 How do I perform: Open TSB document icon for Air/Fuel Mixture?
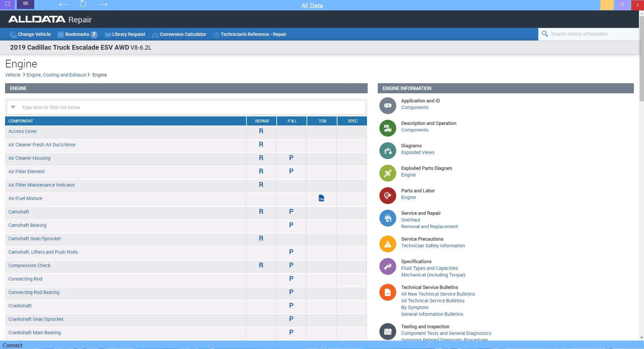(x=321, y=198)
